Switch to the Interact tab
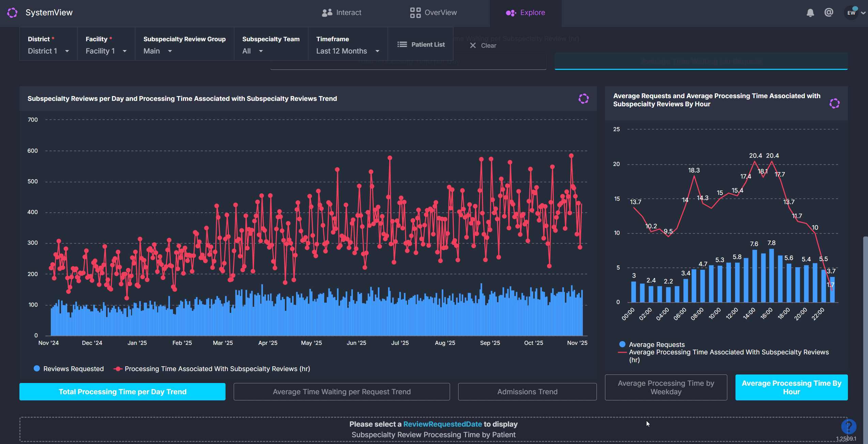This screenshot has height=444, width=868. click(341, 13)
